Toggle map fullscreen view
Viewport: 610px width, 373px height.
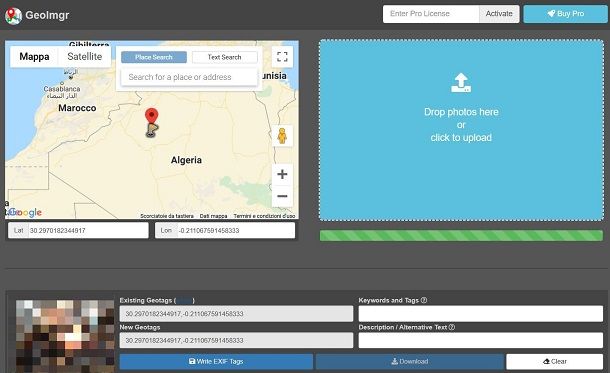coord(282,57)
